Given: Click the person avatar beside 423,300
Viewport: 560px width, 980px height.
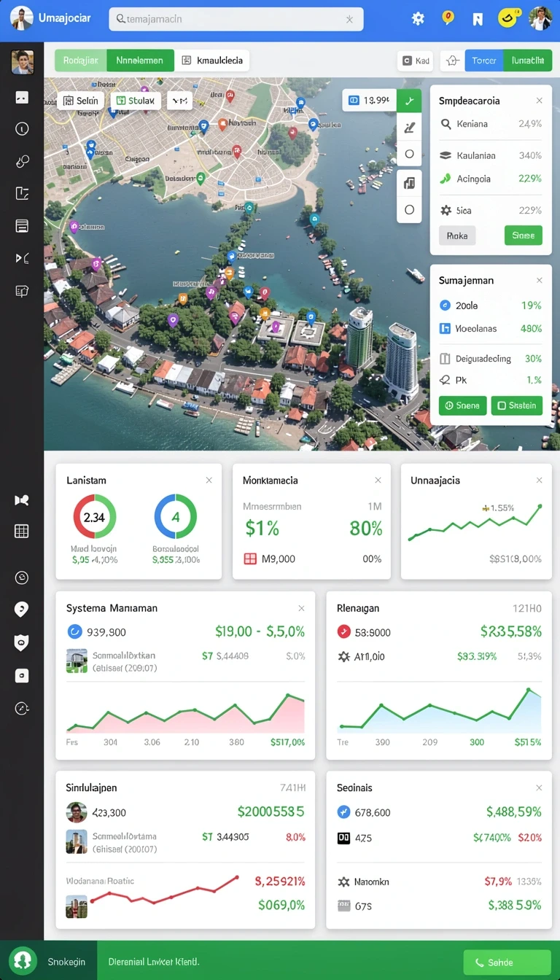Looking at the screenshot, I should [77, 812].
